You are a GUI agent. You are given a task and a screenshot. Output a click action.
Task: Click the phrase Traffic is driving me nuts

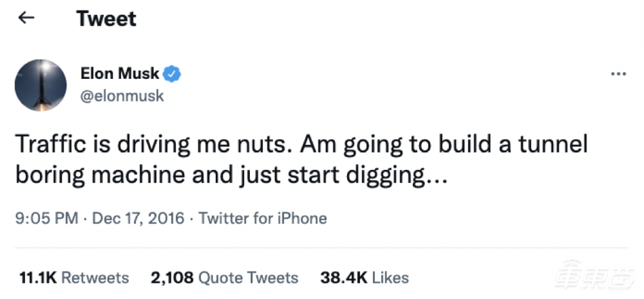point(154,145)
